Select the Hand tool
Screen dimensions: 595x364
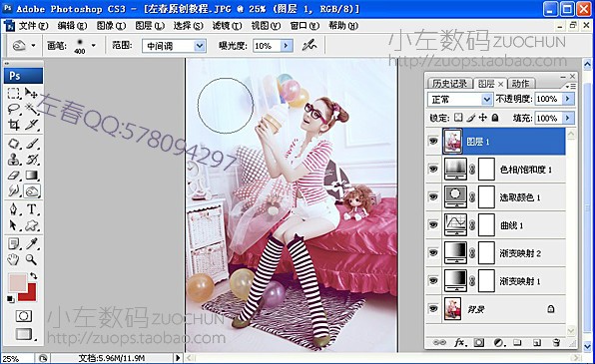tap(14, 259)
